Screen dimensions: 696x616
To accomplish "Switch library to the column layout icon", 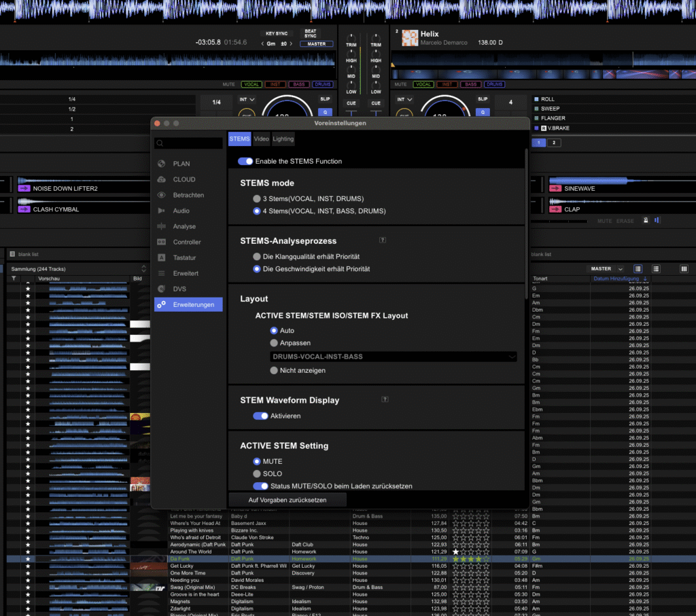I will click(x=684, y=269).
